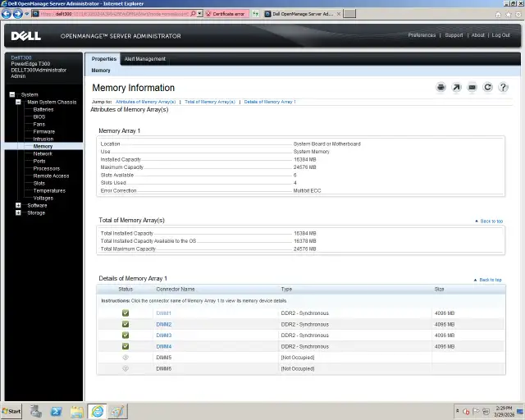Collapse the System tree node
This screenshot has height=420, width=525.
[x=12, y=94]
